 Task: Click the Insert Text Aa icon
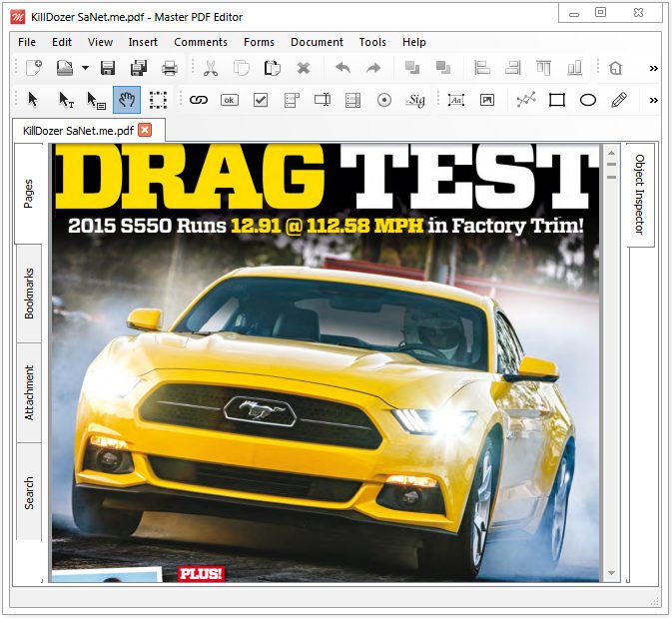tap(456, 100)
